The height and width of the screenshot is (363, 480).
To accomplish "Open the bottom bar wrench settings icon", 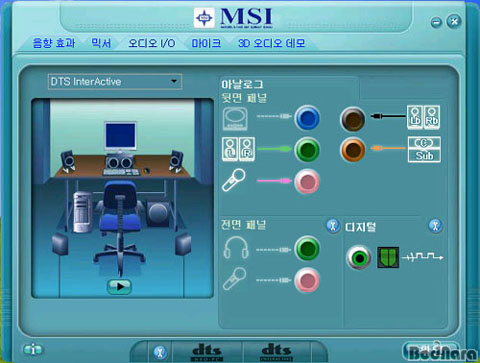I will (x=160, y=352).
